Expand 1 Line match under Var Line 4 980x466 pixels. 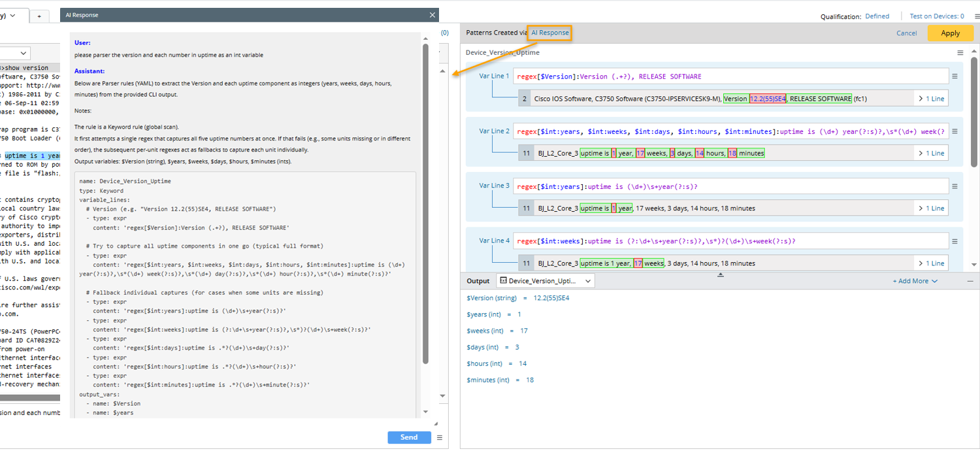[x=931, y=263]
